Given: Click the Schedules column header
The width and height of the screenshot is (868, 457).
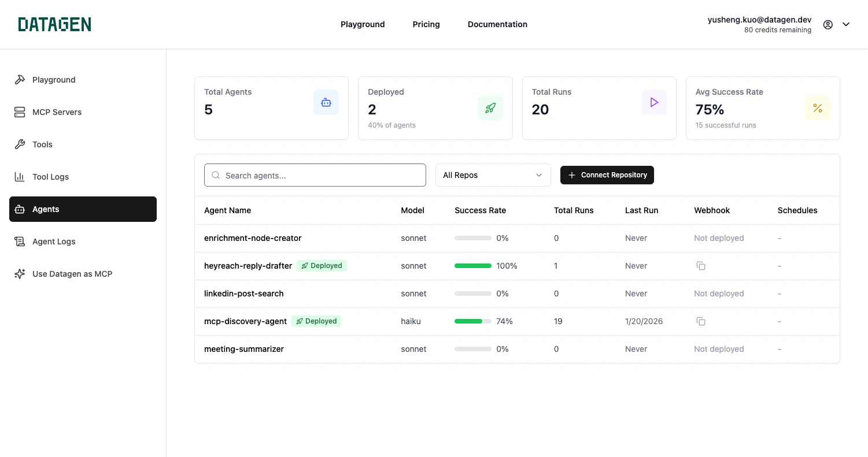Looking at the screenshot, I should (797, 210).
